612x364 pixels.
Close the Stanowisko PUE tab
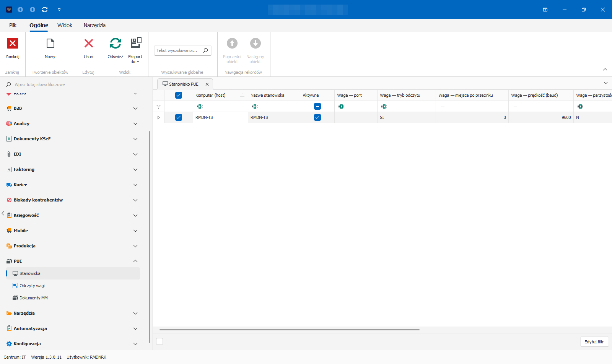coord(207,84)
